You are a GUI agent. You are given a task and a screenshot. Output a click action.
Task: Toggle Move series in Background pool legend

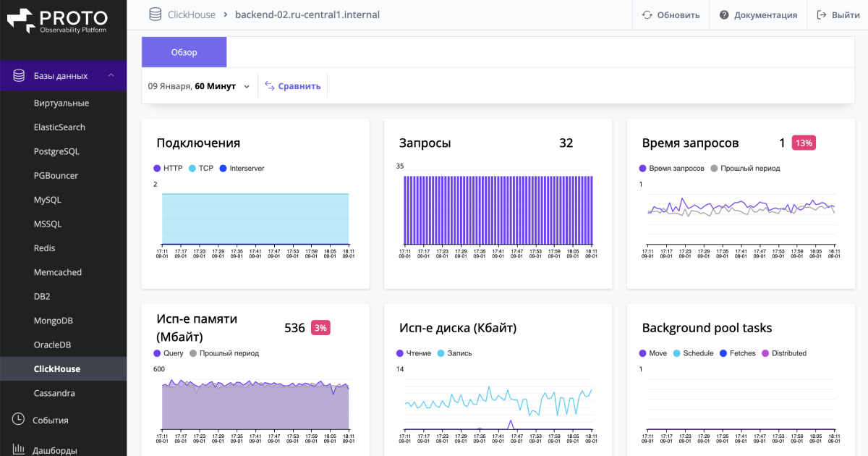(x=653, y=353)
